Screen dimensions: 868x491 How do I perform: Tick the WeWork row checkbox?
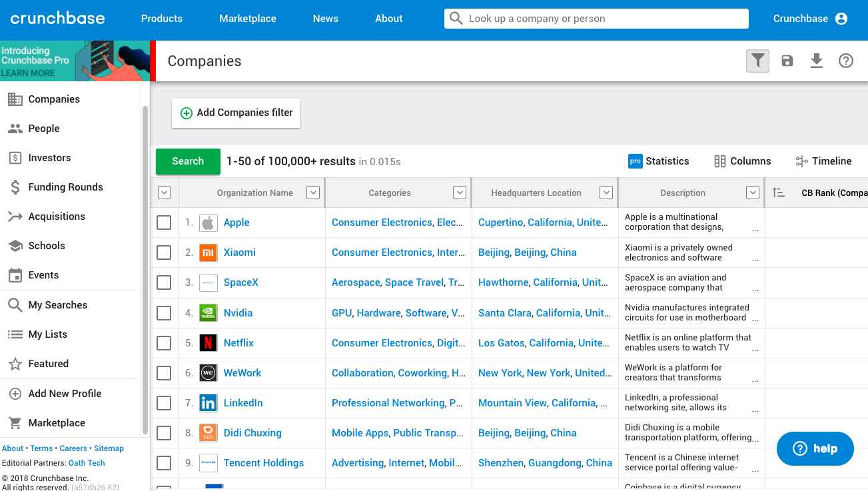pos(164,373)
